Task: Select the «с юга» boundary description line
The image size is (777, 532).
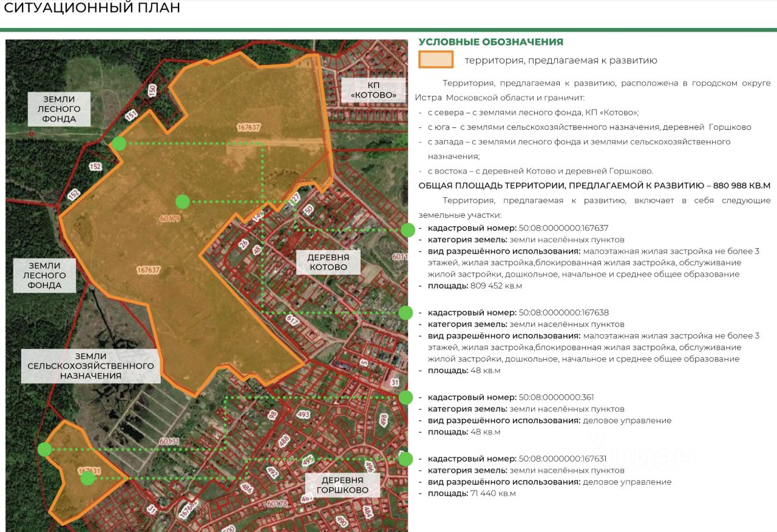Action: (589, 127)
